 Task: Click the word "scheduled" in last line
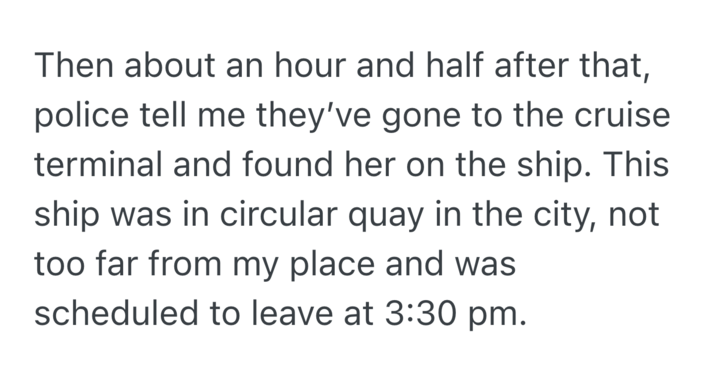(116, 313)
